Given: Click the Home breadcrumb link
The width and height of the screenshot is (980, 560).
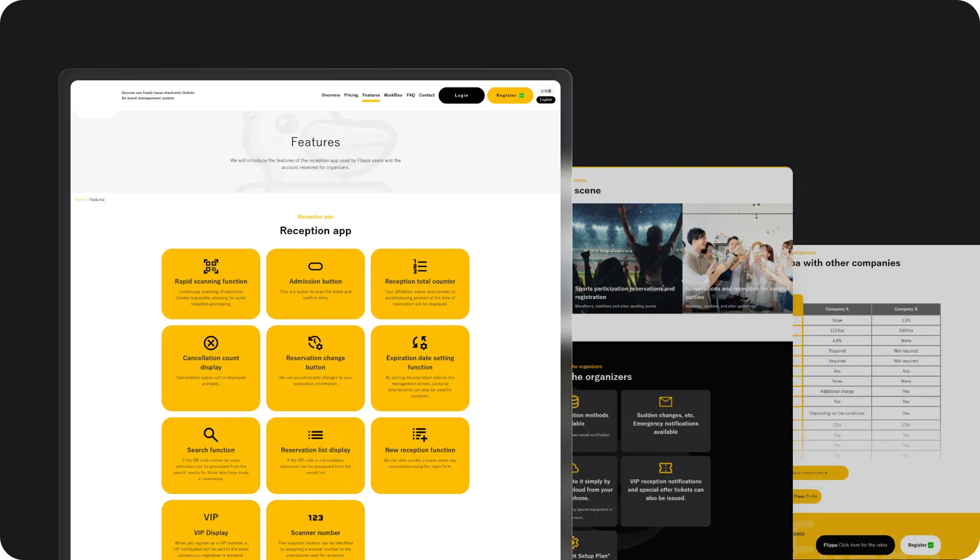Looking at the screenshot, I should point(79,199).
